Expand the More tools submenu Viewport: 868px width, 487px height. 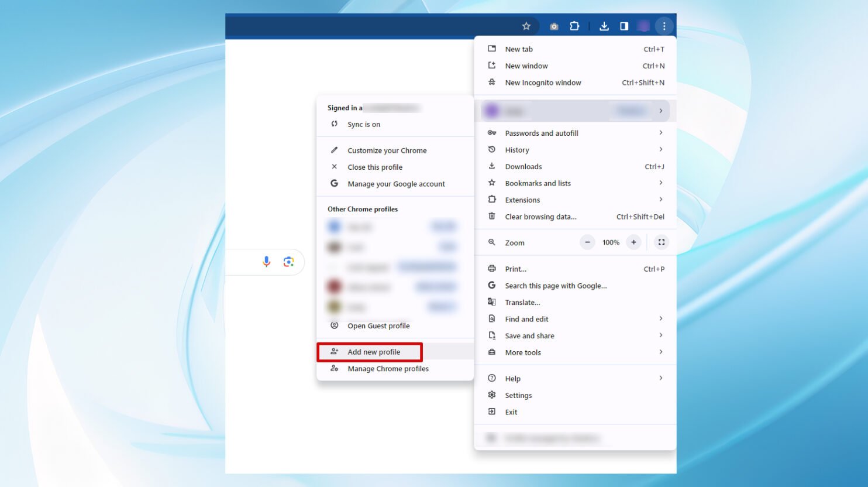(x=522, y=352)
